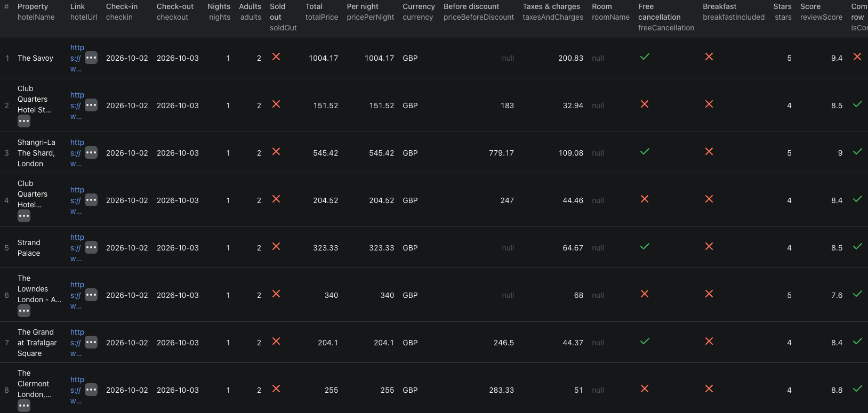The image size is (868, 413).
Task: Select the Property hotelName column header
Action: coord(36,12)
